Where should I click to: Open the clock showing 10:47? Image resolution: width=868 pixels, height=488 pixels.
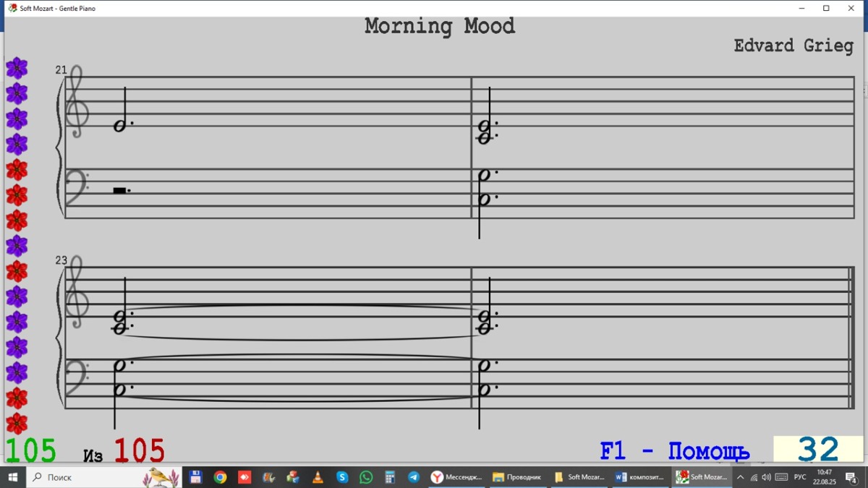point(824,477)
